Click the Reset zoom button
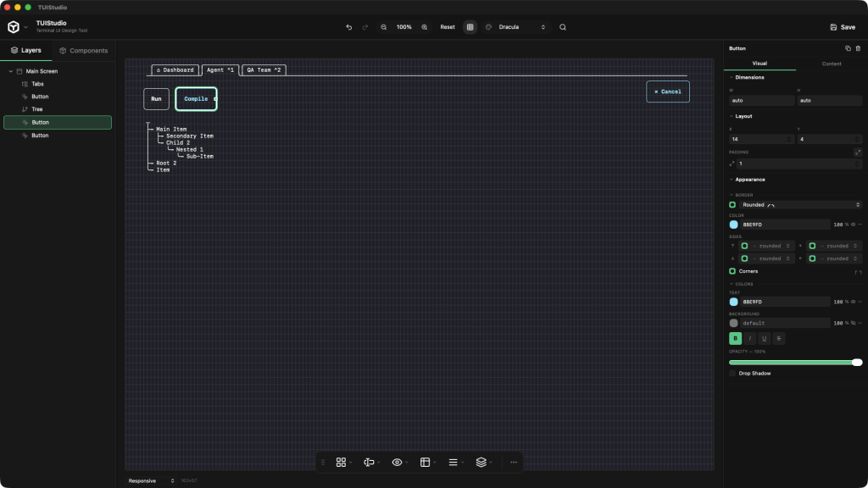The height and width of the screenshot is (488, 868). (x=448, y=27)
